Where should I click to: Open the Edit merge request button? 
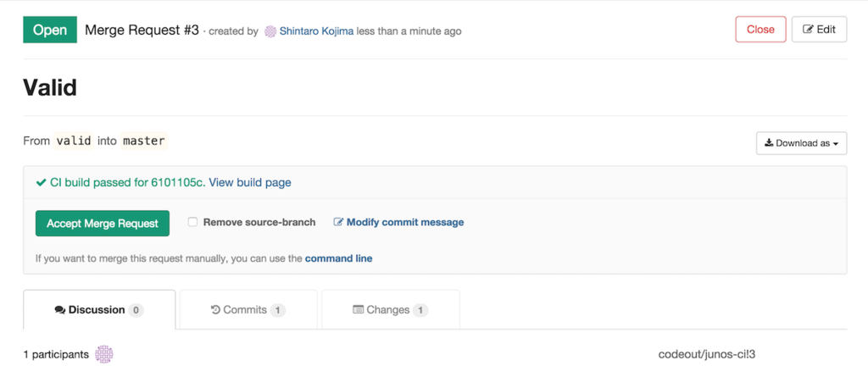click(x=819, y=30)
